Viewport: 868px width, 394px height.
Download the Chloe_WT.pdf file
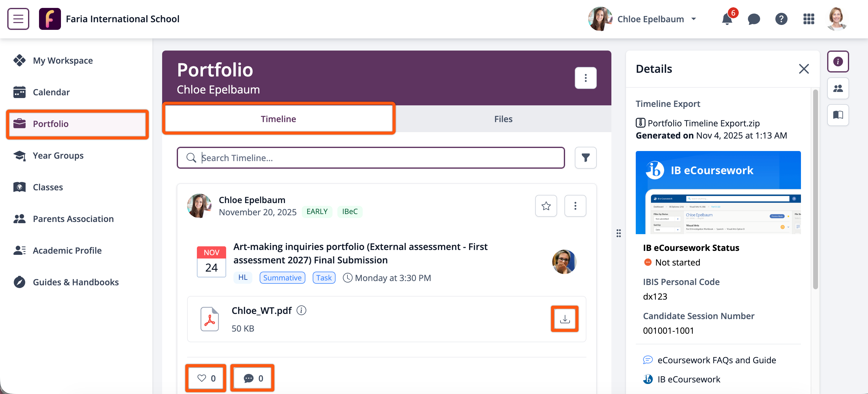(564, 318)
